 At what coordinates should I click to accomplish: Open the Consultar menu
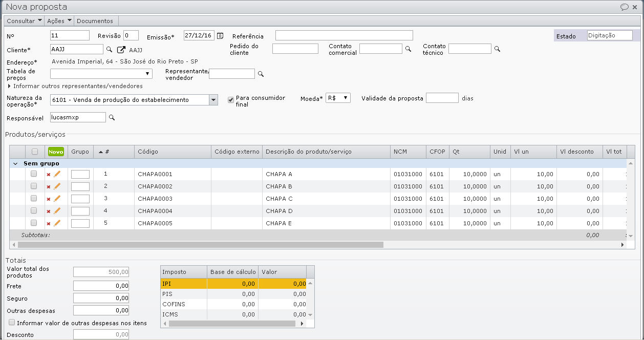coord(24,21)
